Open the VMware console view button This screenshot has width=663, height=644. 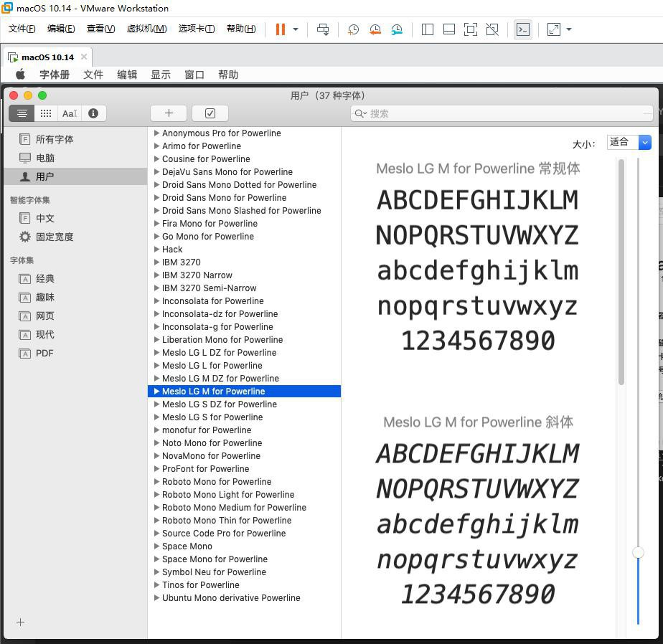click(523, 29)
